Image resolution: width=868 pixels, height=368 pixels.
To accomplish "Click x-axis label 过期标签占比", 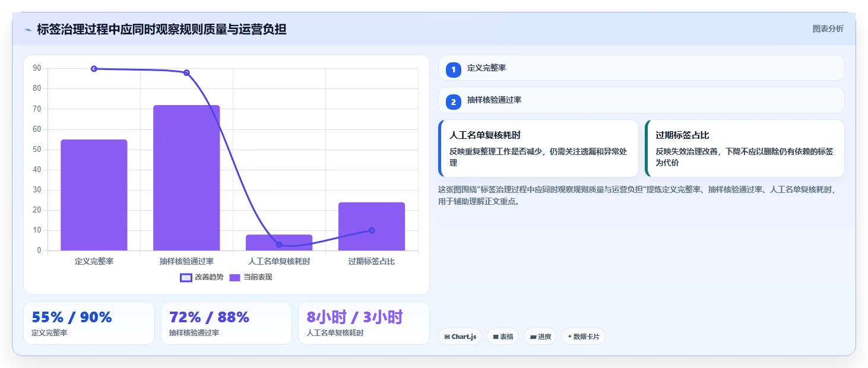I will click(372, 261).
